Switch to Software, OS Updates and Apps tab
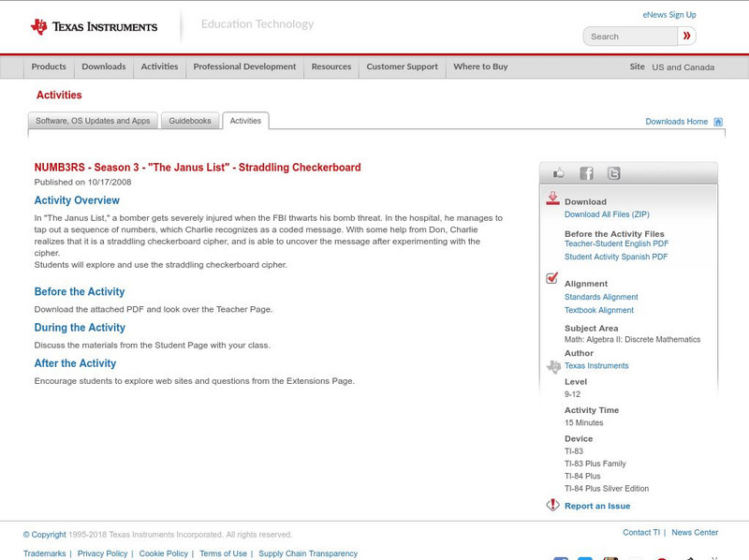The height and width of the screenshot is (560, 749). (93, 121)
